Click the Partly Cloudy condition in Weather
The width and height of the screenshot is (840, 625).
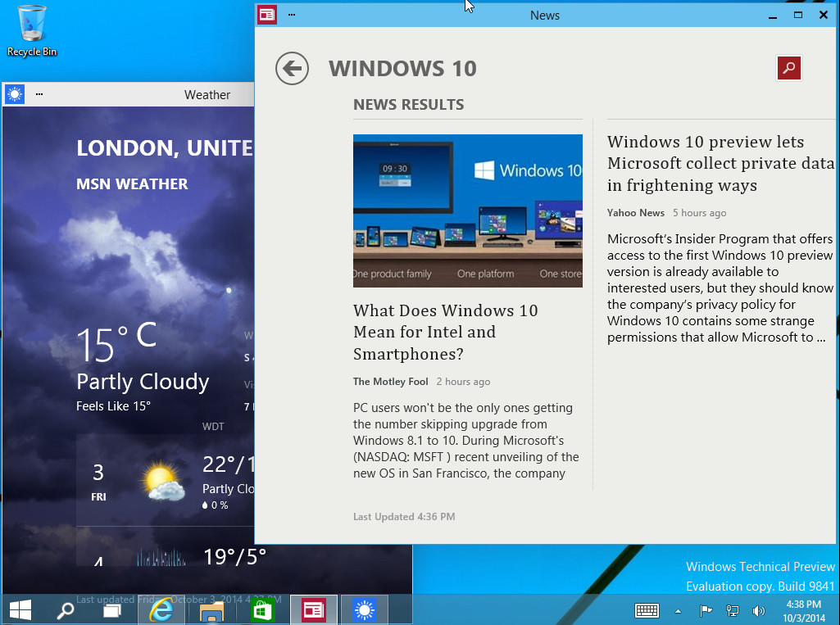143,382
